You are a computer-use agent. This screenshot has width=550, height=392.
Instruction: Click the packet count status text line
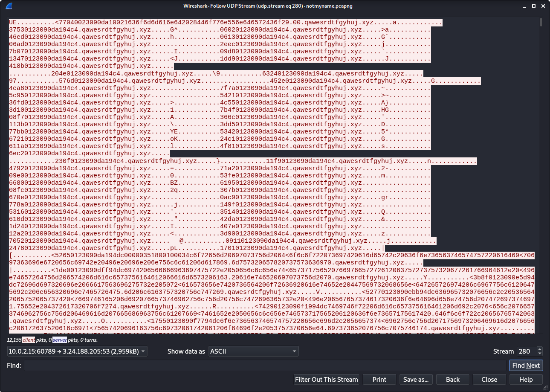click(52, 340)
